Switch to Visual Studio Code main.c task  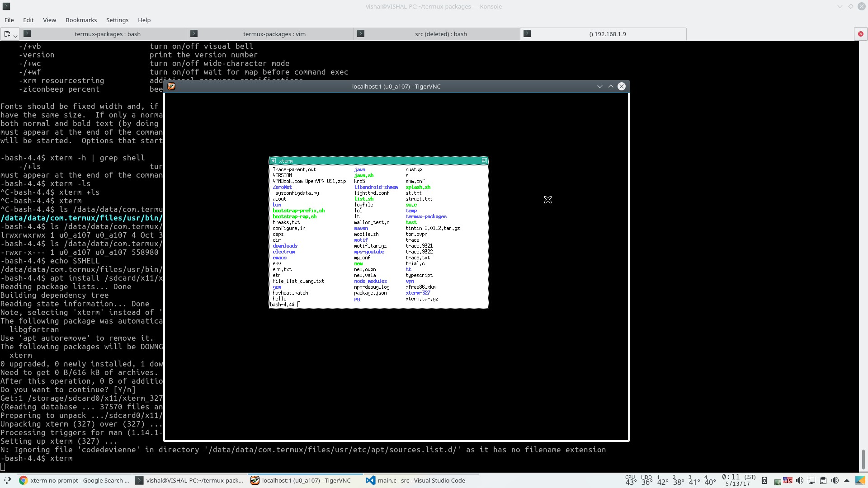coord(421,480)
